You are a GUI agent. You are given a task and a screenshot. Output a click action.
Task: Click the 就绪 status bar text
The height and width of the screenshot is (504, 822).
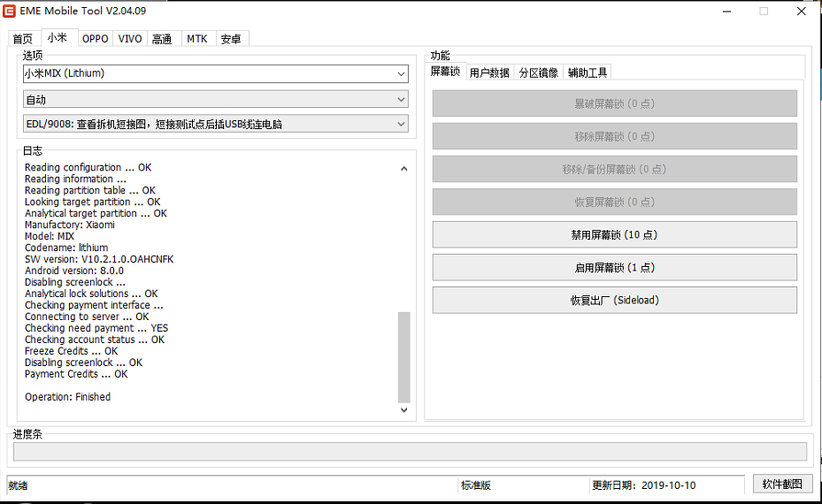point(19,485)
